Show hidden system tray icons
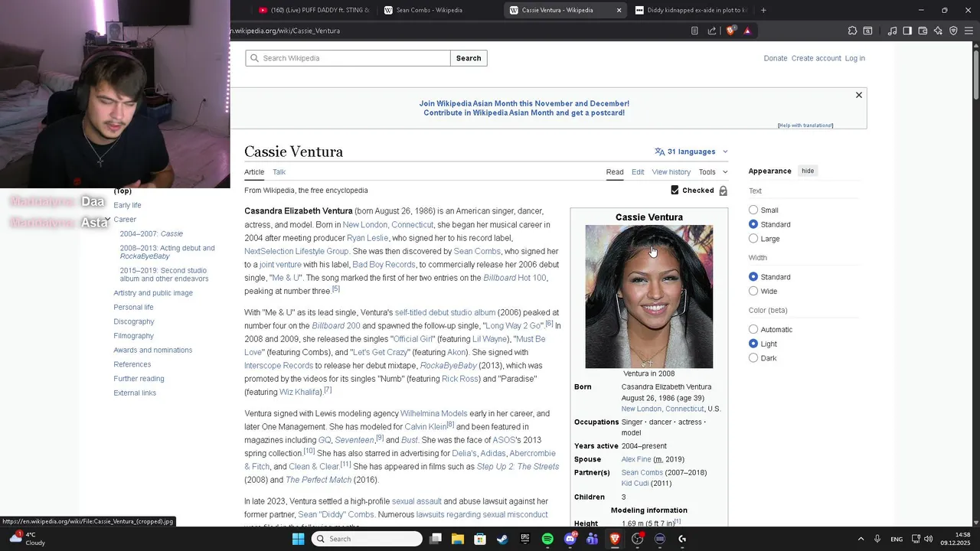980x551 pixels. pos(861,539)
